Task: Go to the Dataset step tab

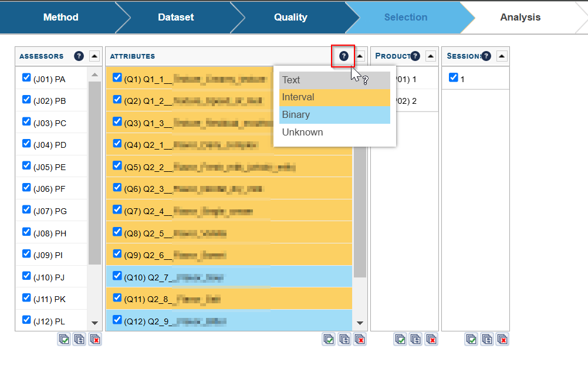Action: click(175, 17)
